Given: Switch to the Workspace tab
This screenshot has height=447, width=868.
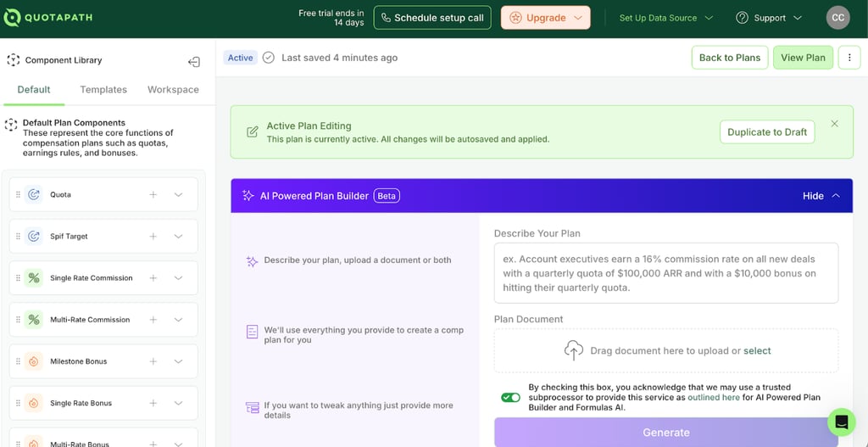Looking at the screenshot, I should point(173,89).
